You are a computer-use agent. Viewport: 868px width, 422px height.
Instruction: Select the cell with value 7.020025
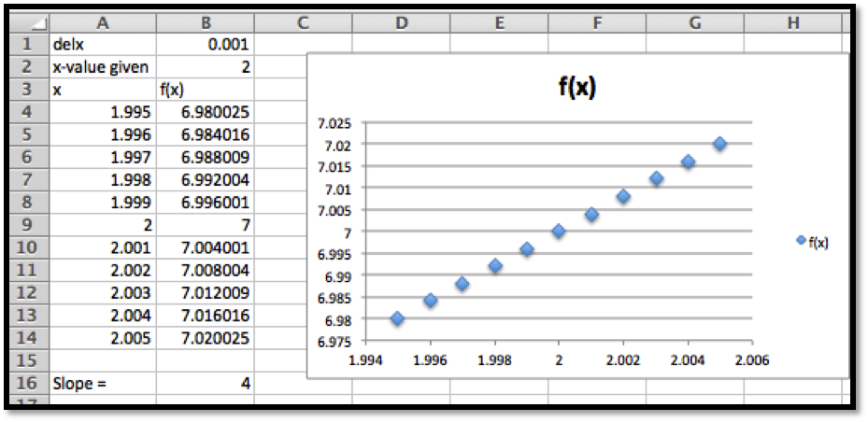point(206,338)
